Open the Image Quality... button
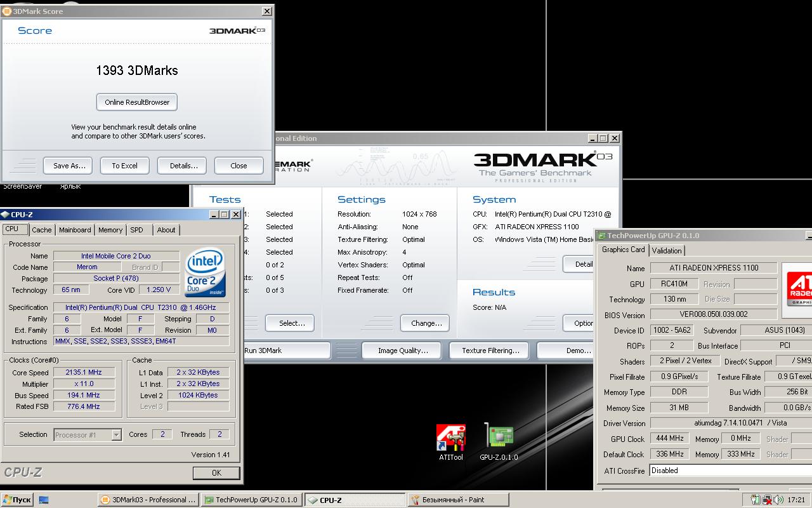The width and height of the screenshot is (812, 508). 403,351
